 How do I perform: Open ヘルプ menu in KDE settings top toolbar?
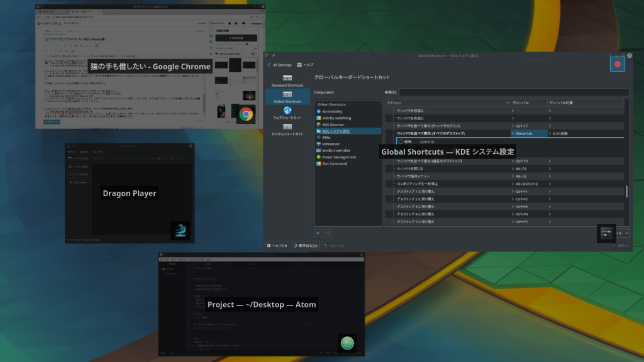[305, 65]
